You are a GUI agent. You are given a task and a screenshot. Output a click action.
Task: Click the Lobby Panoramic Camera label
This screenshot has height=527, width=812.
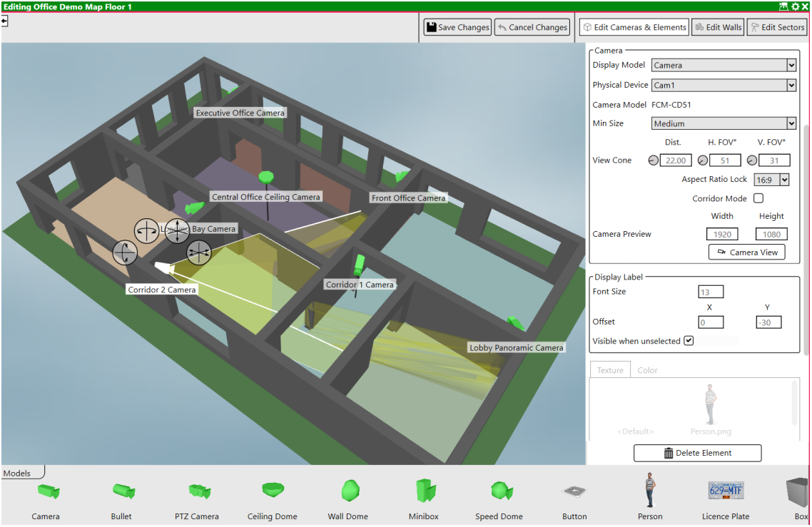pos(517,348)
